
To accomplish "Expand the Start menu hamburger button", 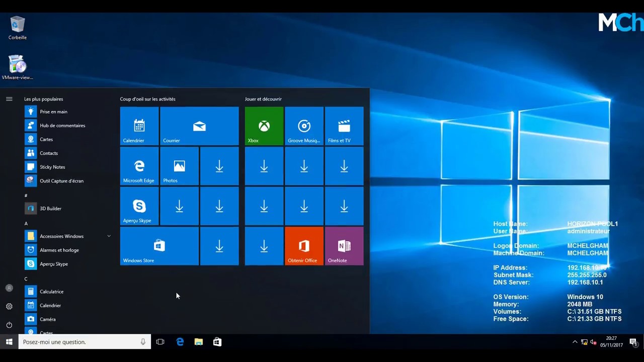I will (x=9, y=99).
